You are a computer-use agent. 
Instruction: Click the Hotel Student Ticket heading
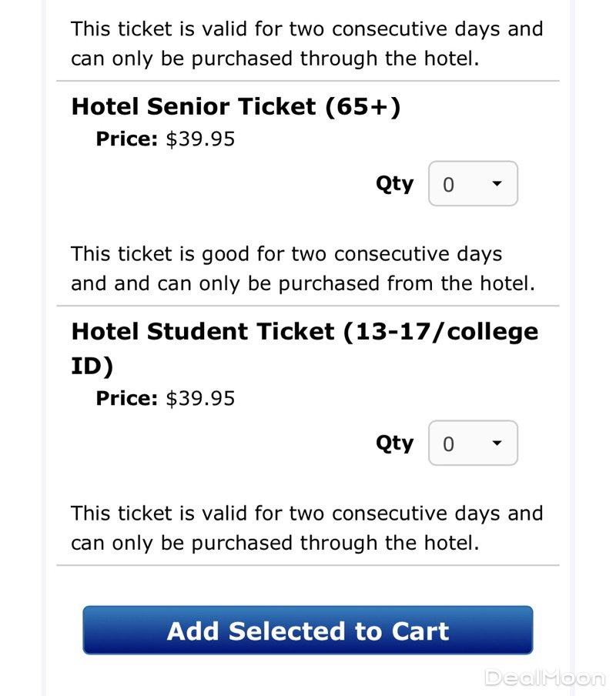coord(304,332)
